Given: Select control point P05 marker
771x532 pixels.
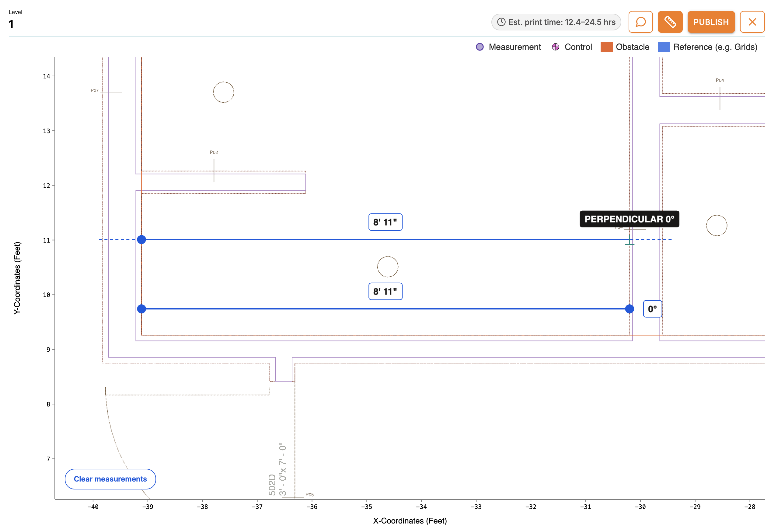Looking at the screenshot, I should pyautogui.click(x=294, y=497).
